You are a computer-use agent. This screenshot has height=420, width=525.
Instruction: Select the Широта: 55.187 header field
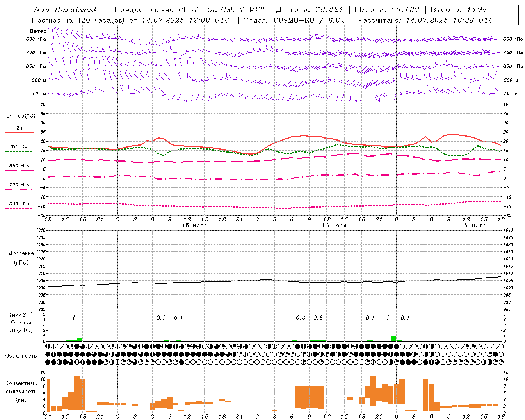(387, 10)
